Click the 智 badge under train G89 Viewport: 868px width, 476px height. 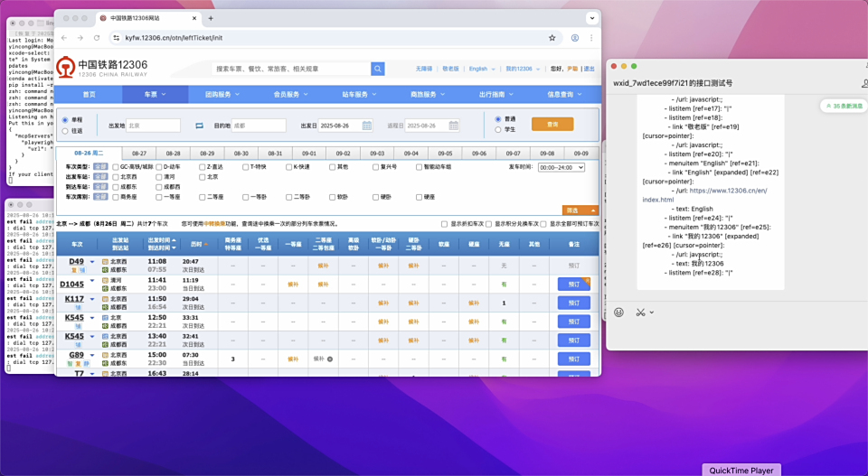click(x=71, y=364)
